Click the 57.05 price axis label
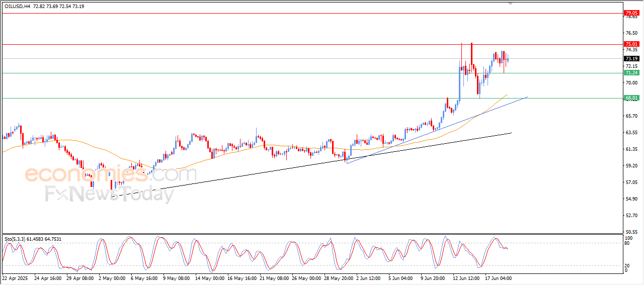The height and width of the screenshot is (285, 644). pyautogui.click(x=631, y=182)
